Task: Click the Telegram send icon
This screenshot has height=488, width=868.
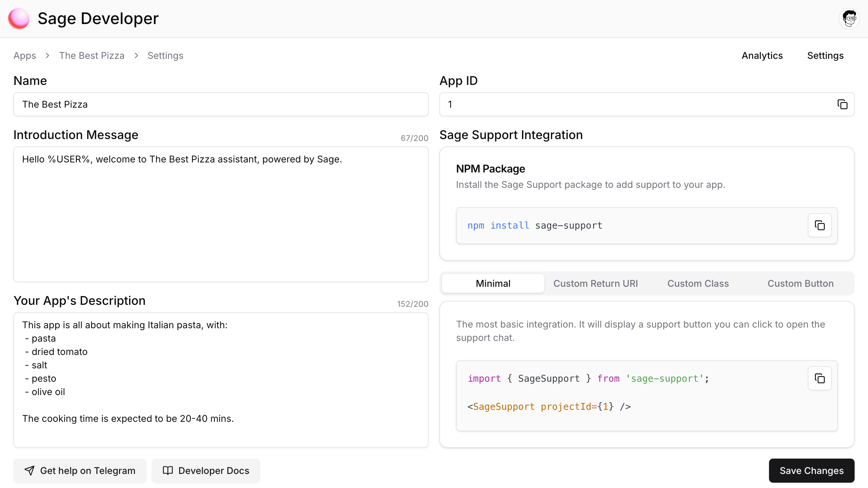Action: click(x=29, y=471)
